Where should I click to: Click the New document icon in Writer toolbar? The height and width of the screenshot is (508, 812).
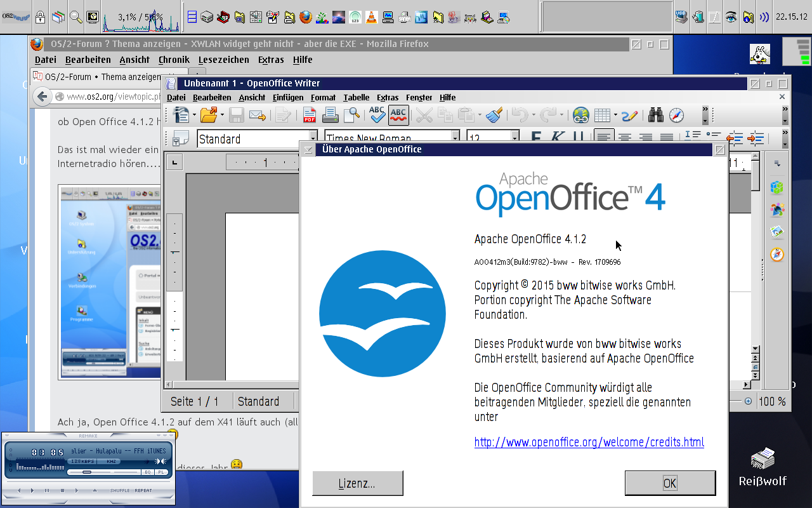tap(181, 115)
